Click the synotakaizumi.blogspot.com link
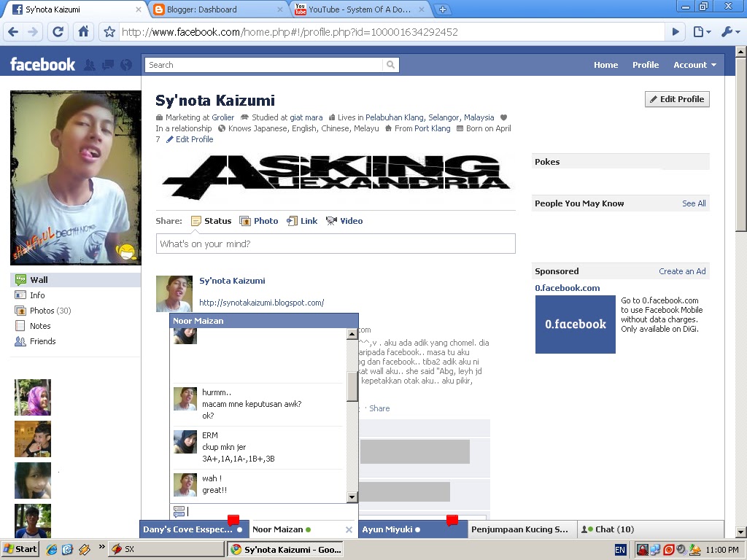 click(262, 303)
